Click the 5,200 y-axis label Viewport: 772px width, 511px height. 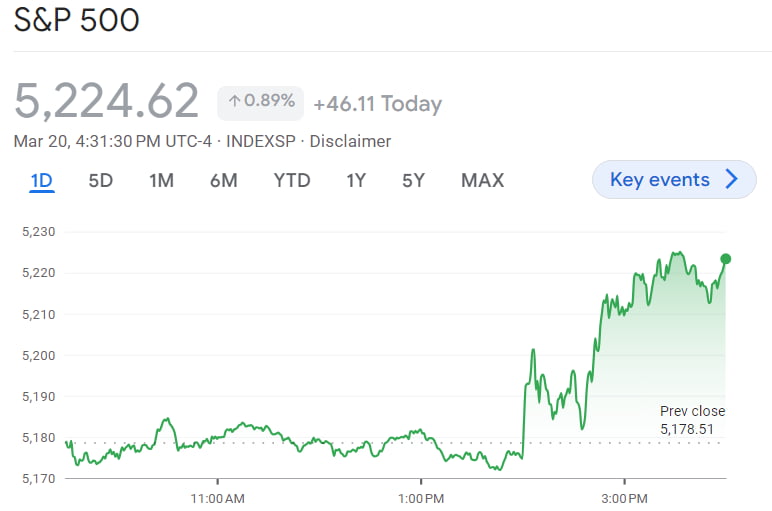(x=38, y=355)
